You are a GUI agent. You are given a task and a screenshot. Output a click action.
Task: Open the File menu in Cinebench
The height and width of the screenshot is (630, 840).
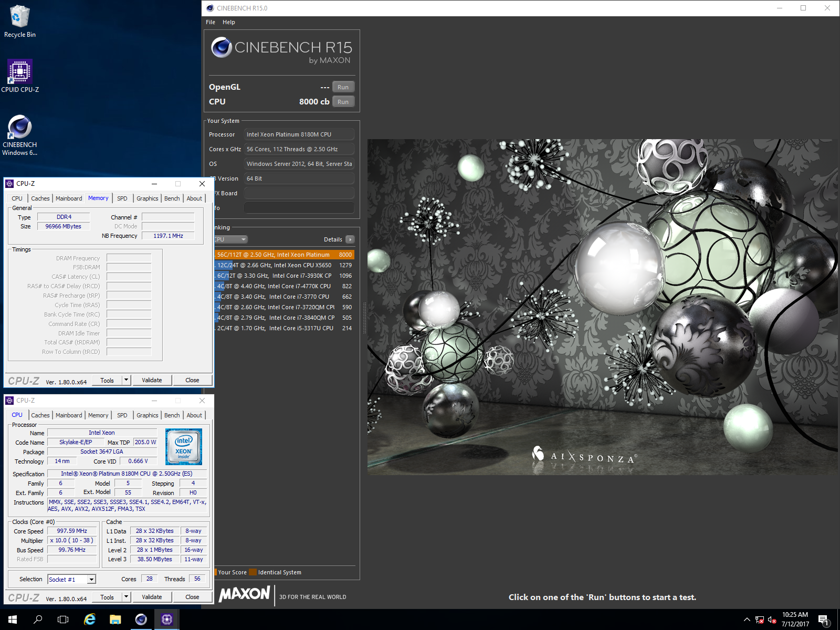click(x=211, y=22)
